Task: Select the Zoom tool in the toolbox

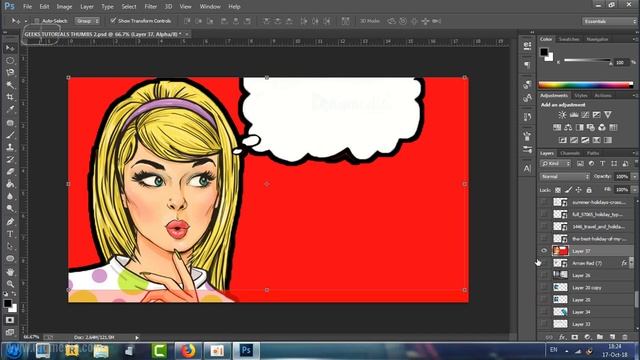Action: tap(10, 284)
